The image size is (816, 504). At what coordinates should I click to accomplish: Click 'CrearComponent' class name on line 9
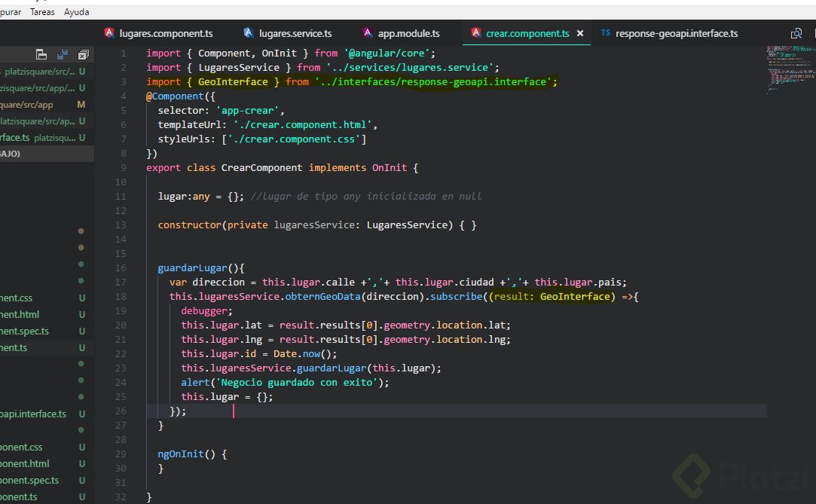261,167
